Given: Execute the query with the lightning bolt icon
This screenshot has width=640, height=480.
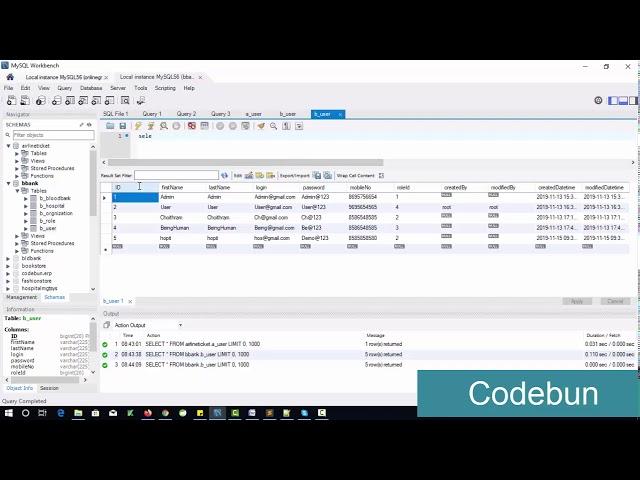Looking at the screenshot, I should point(138,126).
